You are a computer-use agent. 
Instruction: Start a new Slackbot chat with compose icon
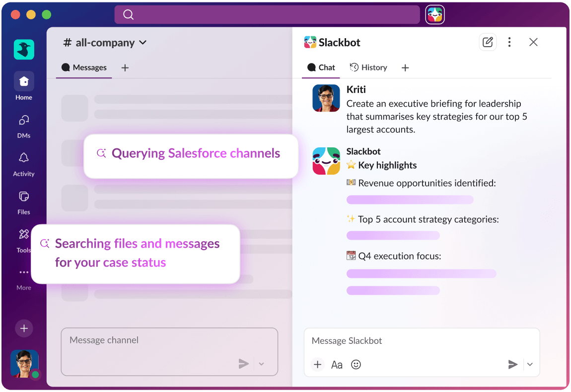(x=488, y=42)
